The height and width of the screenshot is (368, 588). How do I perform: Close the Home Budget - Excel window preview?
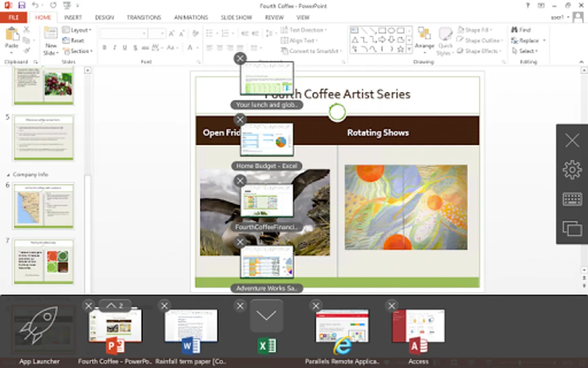click(x=240, y=120)
